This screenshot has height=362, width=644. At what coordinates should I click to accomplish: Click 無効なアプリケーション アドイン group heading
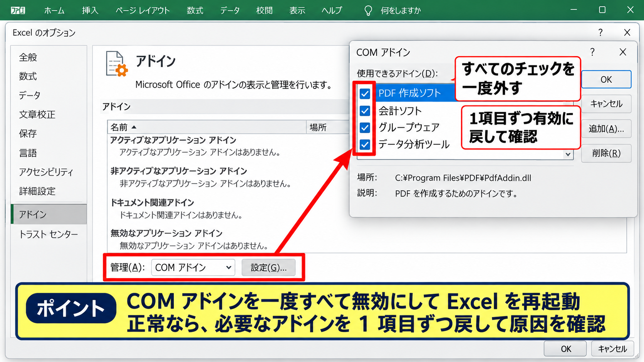tap(166, 233)
